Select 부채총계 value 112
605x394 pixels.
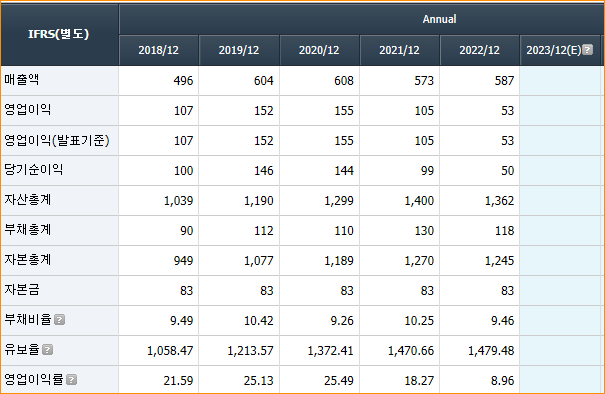pos(264,231)
